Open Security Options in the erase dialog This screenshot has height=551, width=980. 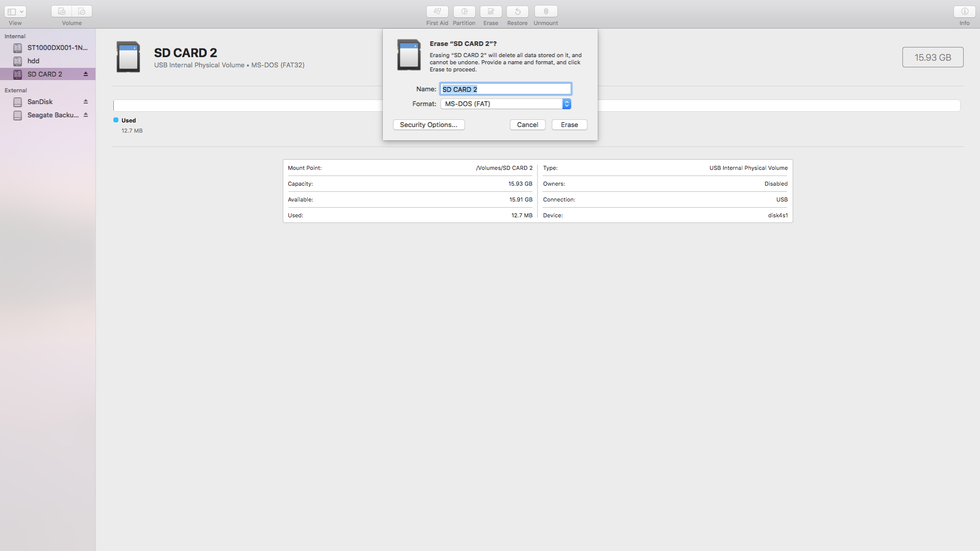point(428,124)
